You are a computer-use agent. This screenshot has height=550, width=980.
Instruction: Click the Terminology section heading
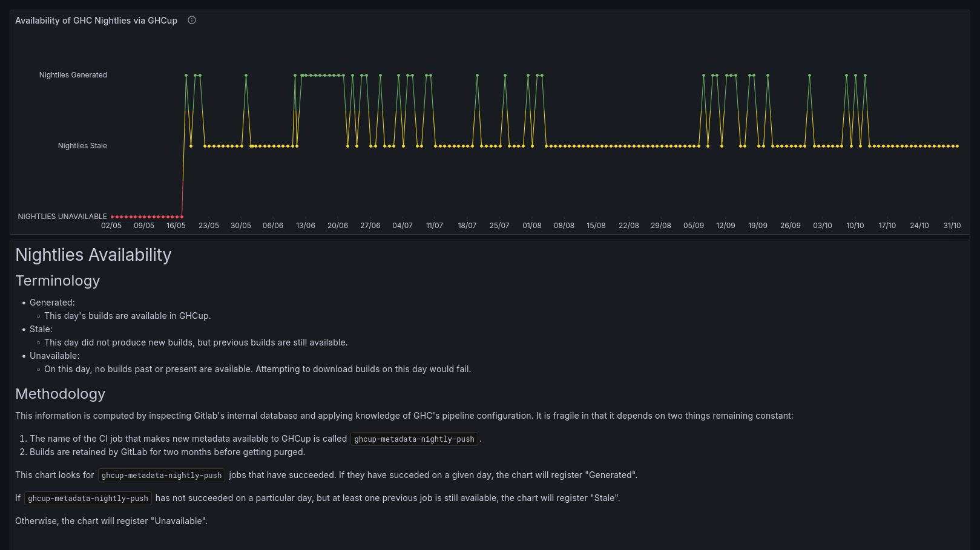click(x=58, y=281)
